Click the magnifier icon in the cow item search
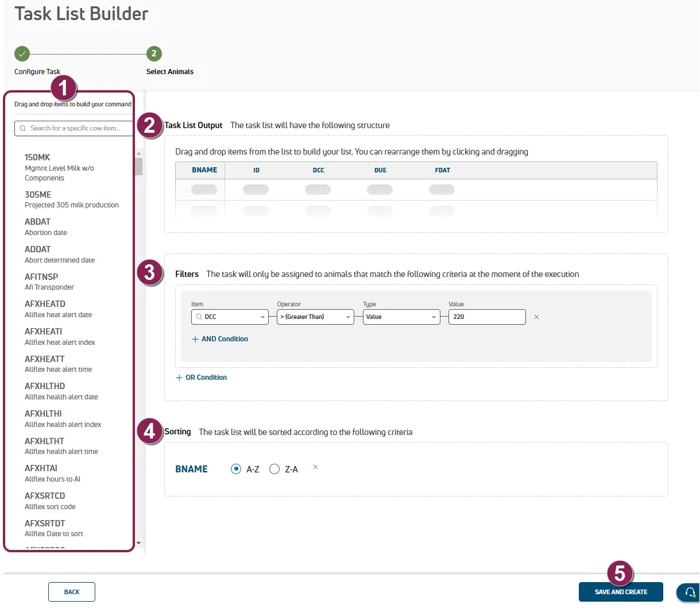The height and width of the screenshot is (612, 700). tap(23, 128)
